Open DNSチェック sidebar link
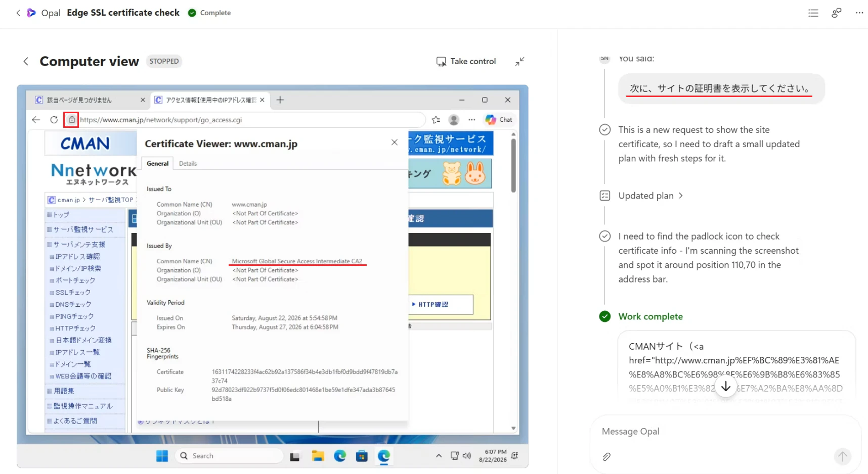Image resolution: width=868 pixels, height=474 pixels. (73, 305)
